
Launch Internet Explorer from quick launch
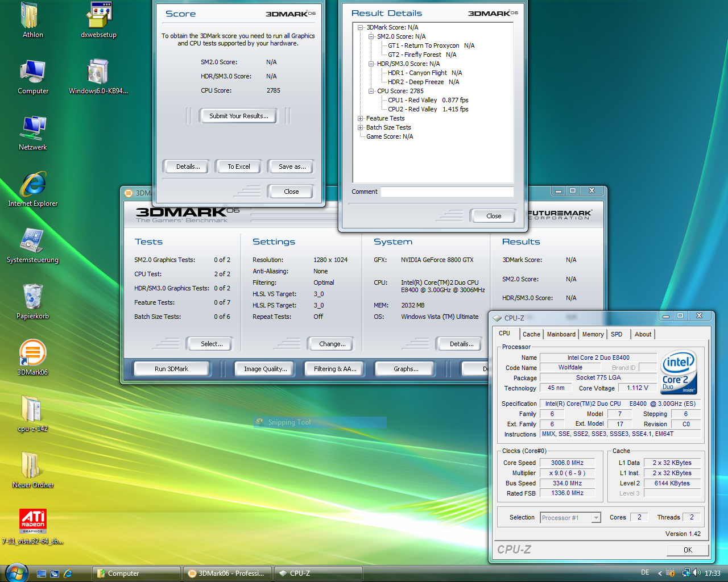tap(68, 573)
